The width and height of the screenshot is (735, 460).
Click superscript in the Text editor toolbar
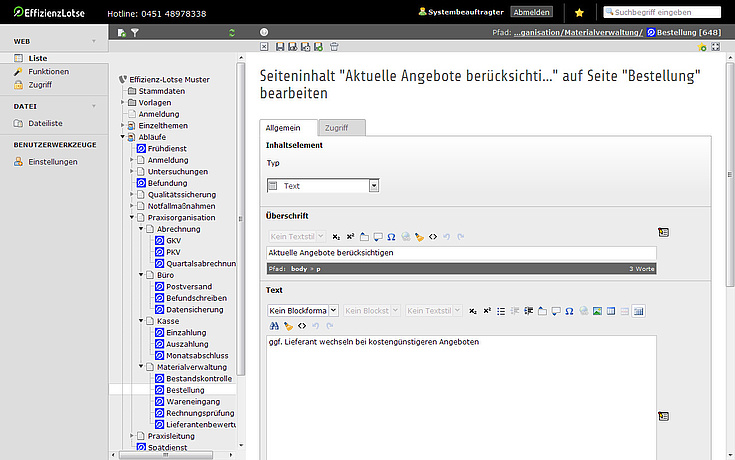point(487,311)
